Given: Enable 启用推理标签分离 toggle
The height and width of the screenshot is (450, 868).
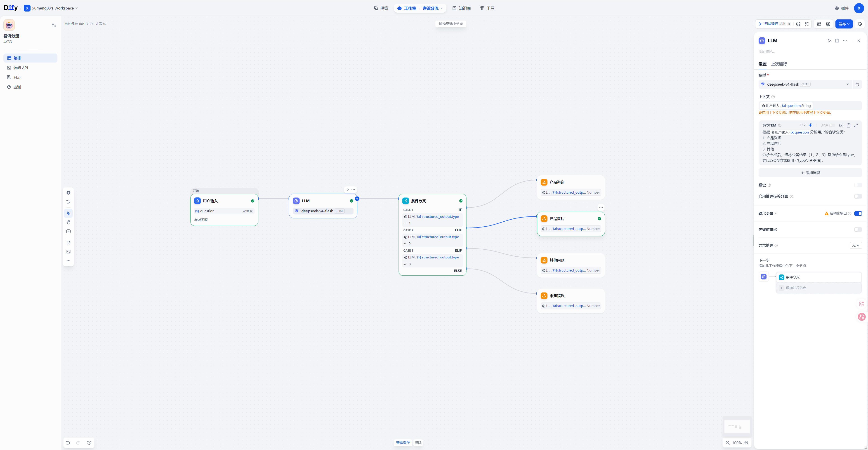Looking at the screenshot, I should coord(858,196).
